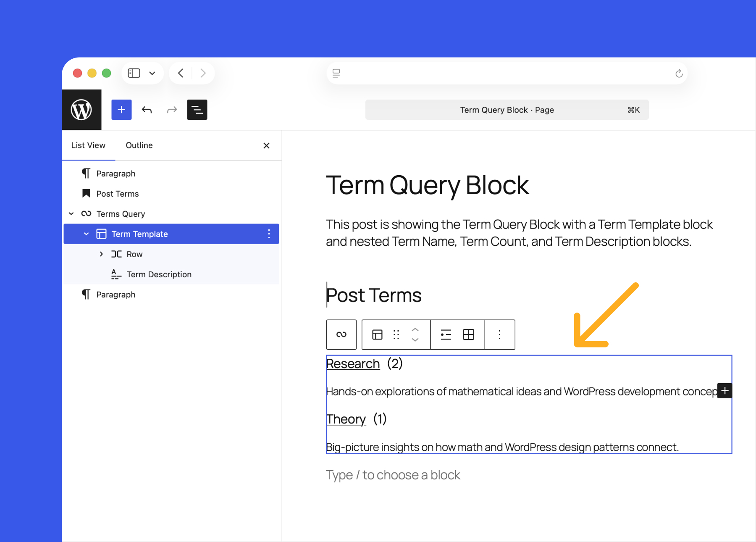The image size is (756, 542).
Task: Click the Redo arrow icon
Action: 172,109
